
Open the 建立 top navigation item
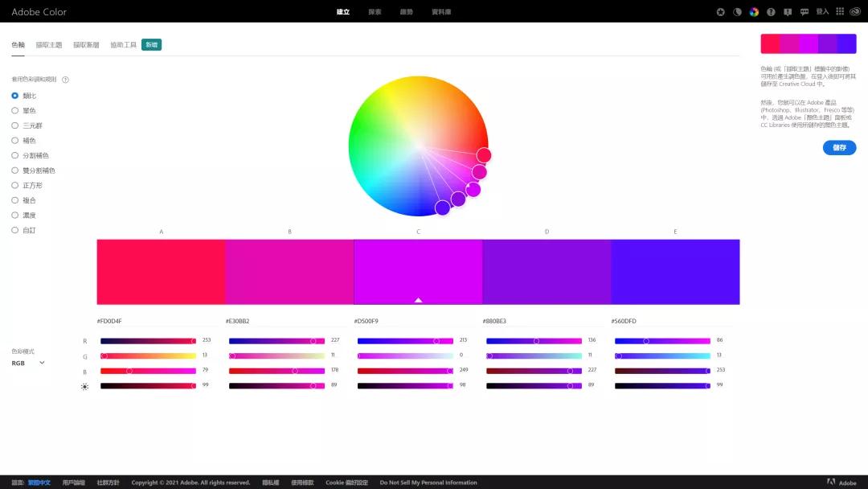click(x=343, y=11)
